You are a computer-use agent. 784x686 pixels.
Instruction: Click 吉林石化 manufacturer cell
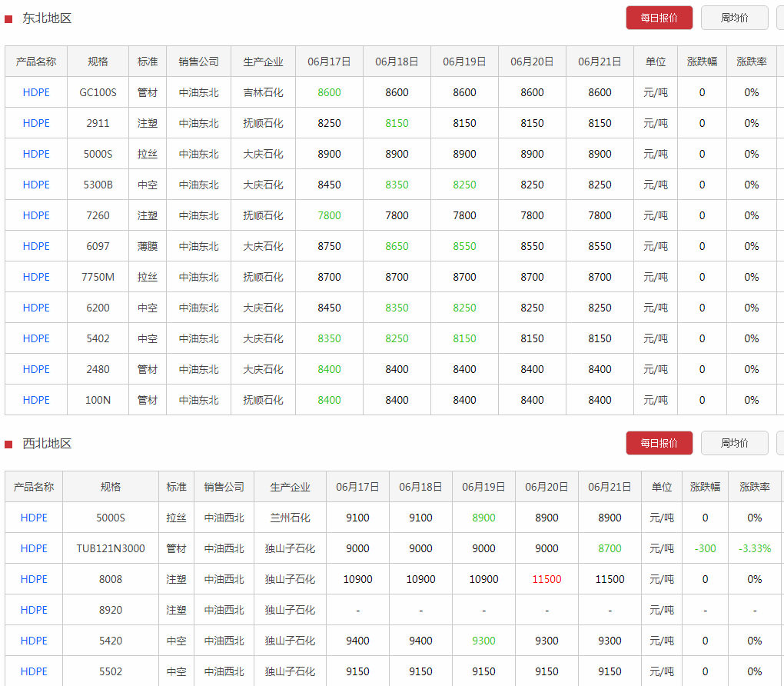point(263,92)
